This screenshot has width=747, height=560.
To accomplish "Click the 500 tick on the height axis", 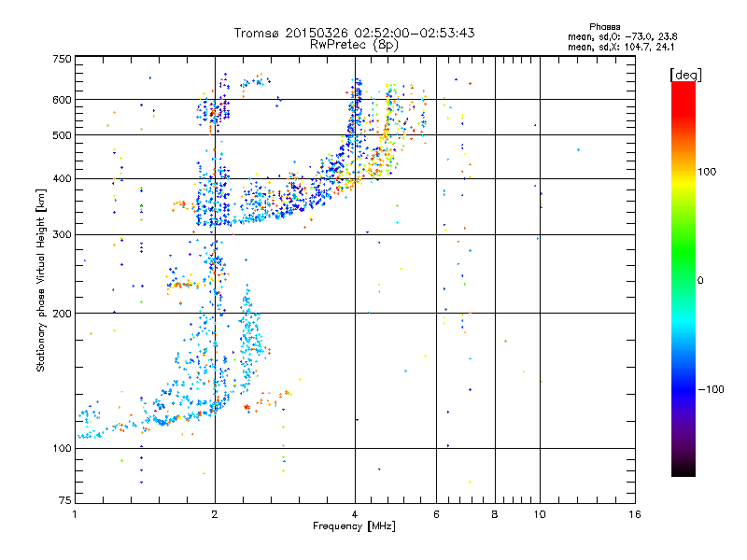I will pyautogui.click(x=61, y=135).
